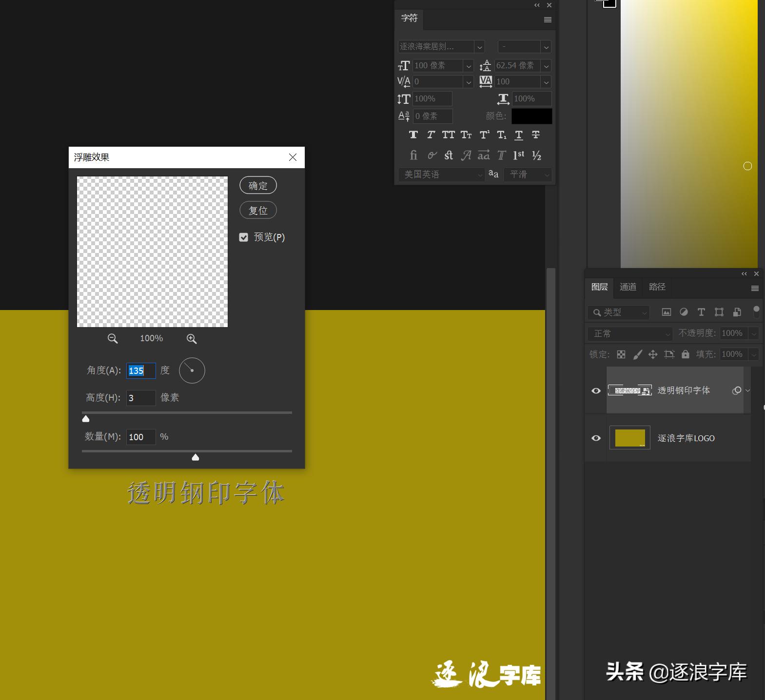This screenshot has height=700, width=765.
Task: Apply Superscript text style
Action: point(484,135)
